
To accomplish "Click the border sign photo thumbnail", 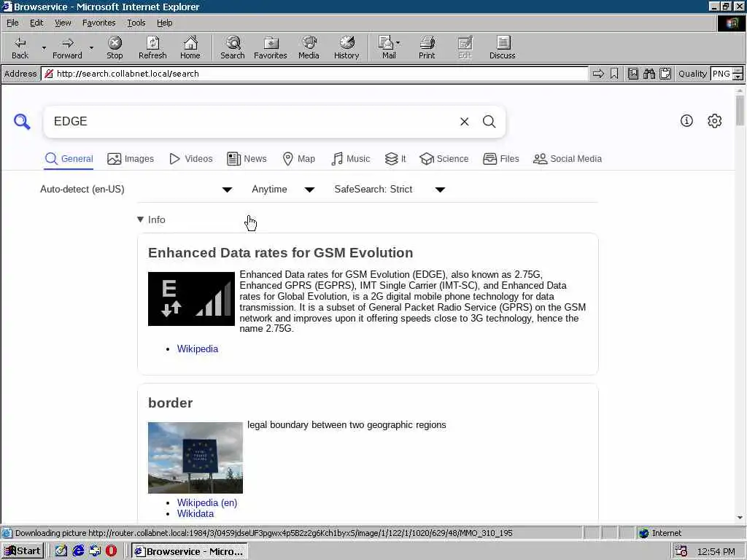I will coord(196,458).
